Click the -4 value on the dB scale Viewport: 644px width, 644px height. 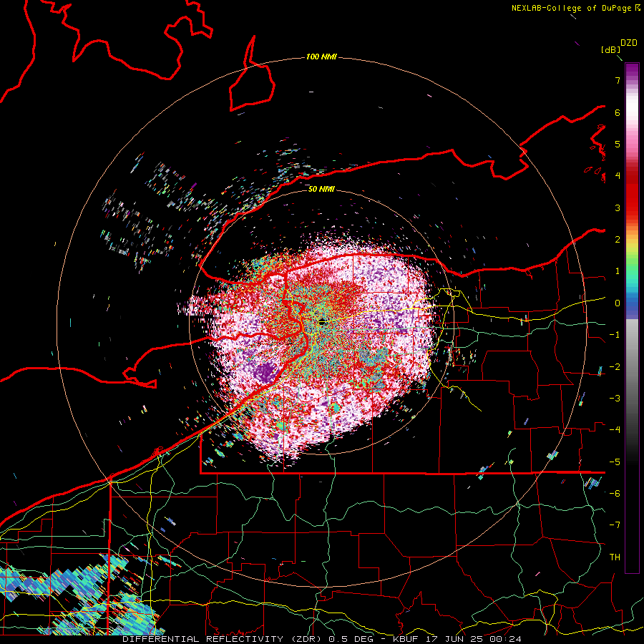pos(615,429)
